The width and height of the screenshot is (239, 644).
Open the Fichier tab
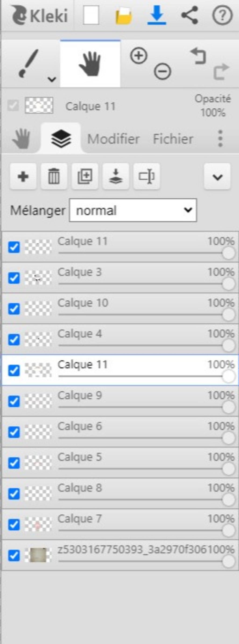(x=173, y=139)
